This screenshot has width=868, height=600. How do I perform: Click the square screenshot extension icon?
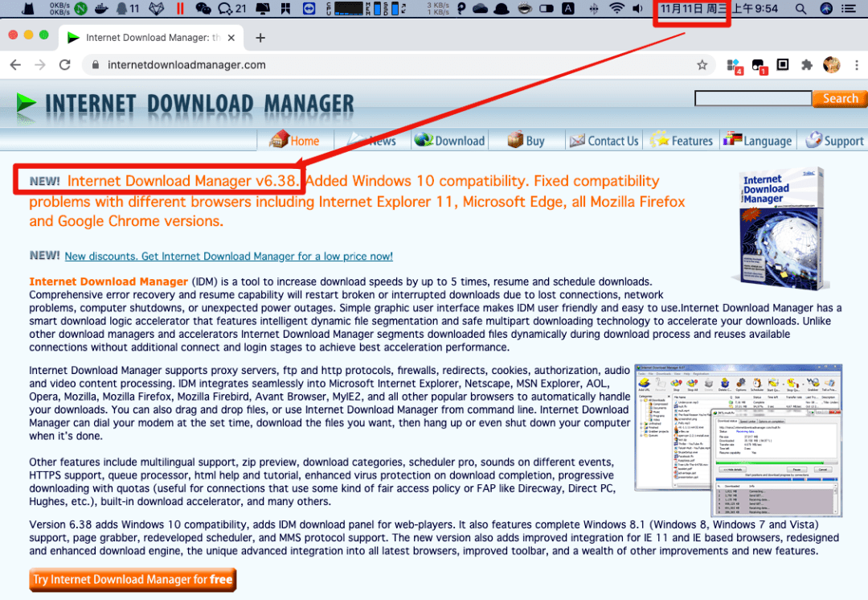pyautogui.click(x=783, y=65)
